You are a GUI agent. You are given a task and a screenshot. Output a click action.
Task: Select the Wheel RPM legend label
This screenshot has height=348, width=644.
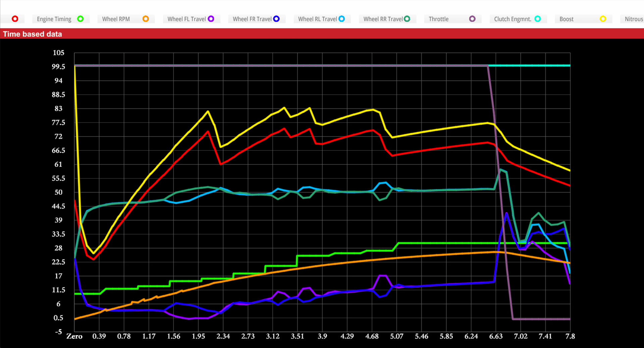tap(116, 19)
